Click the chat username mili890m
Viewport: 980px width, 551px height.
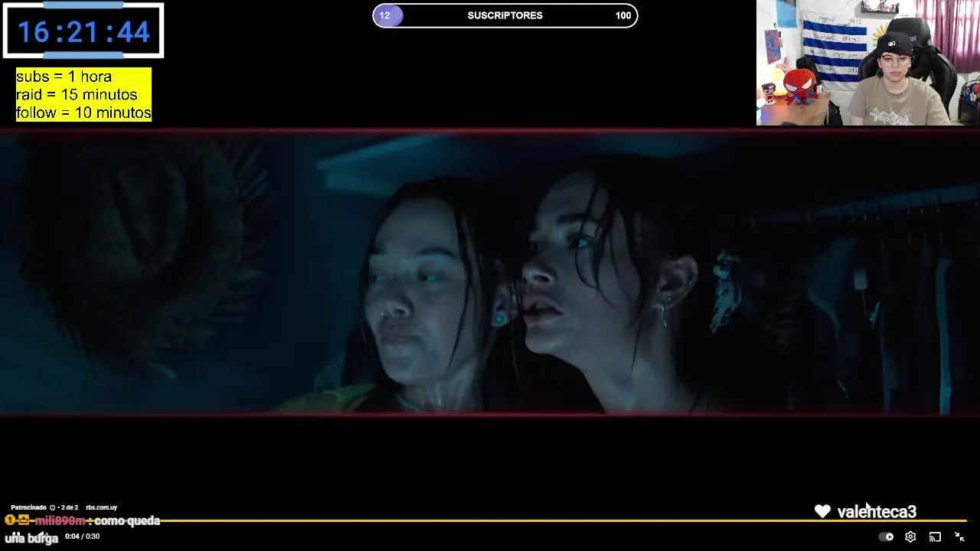60,520
